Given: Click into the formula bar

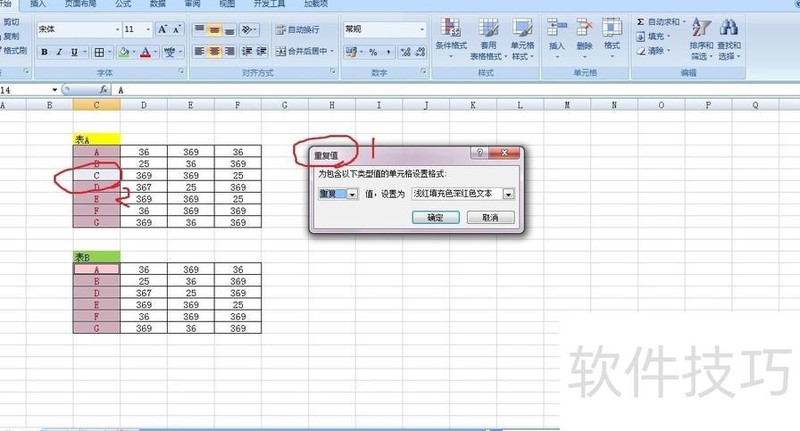Looking at the screenshot, I should [454, 90].
